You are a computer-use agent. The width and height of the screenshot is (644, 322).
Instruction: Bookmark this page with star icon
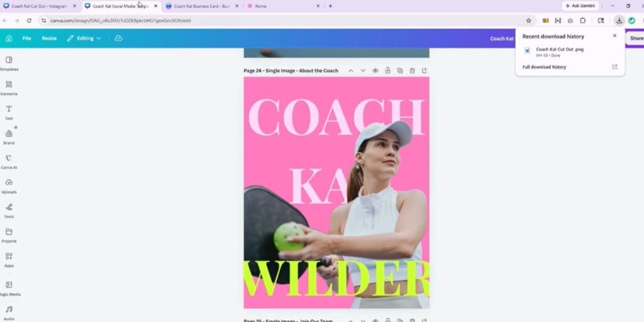528,21
